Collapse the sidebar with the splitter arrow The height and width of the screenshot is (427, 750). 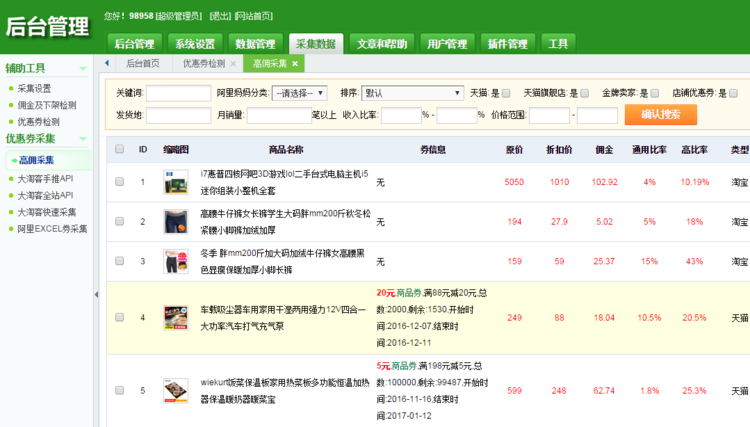pos(96,295)
